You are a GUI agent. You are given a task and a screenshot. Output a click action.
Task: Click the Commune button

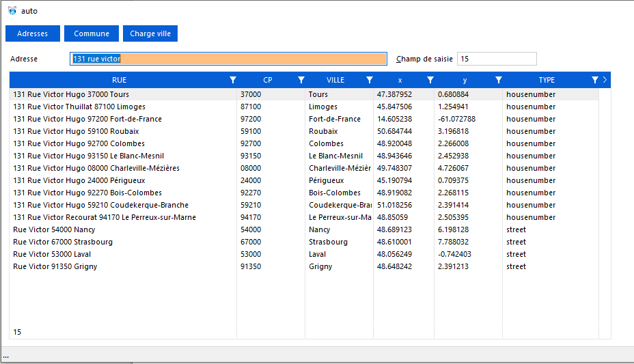(x=92, y=33)
